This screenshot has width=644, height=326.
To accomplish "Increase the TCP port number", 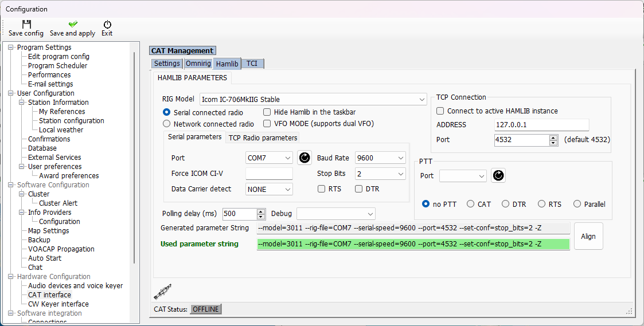I will (x=553, y=138).
